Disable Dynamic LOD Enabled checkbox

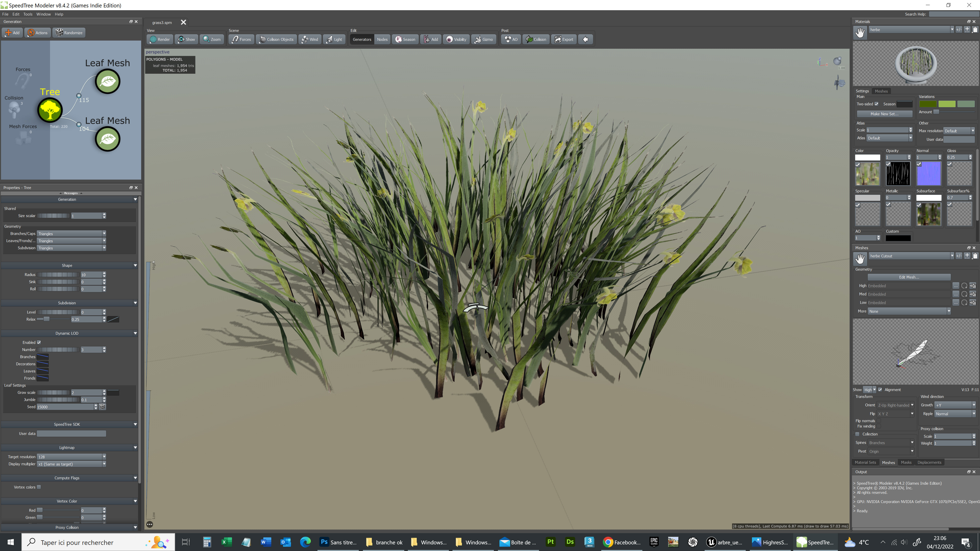click(39, 342)
